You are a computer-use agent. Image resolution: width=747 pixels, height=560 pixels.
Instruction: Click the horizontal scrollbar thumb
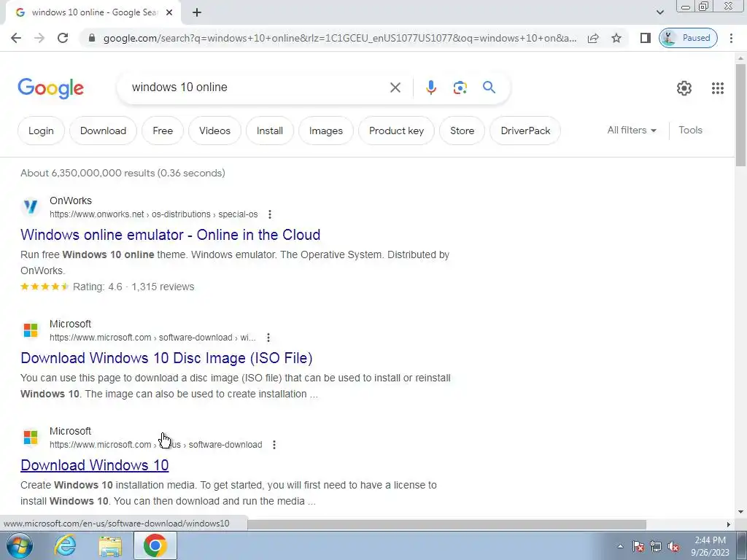(446, 524)
